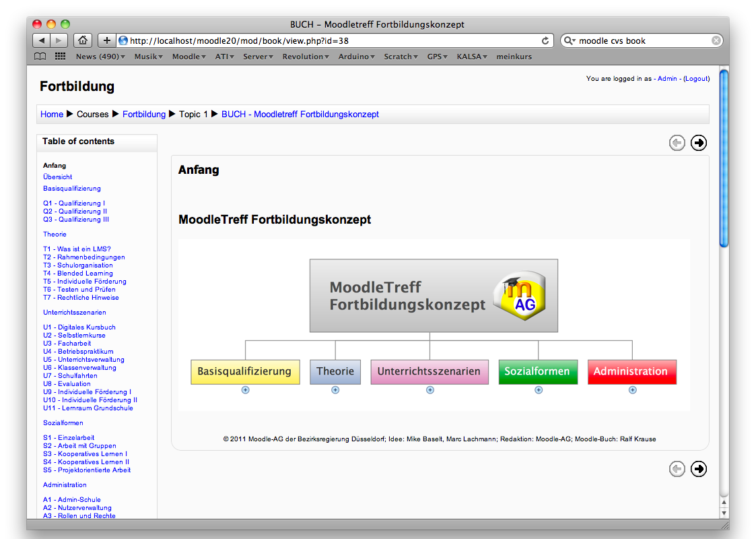Click the Fortbildung breadcrumb link

(x=143, y=115)
